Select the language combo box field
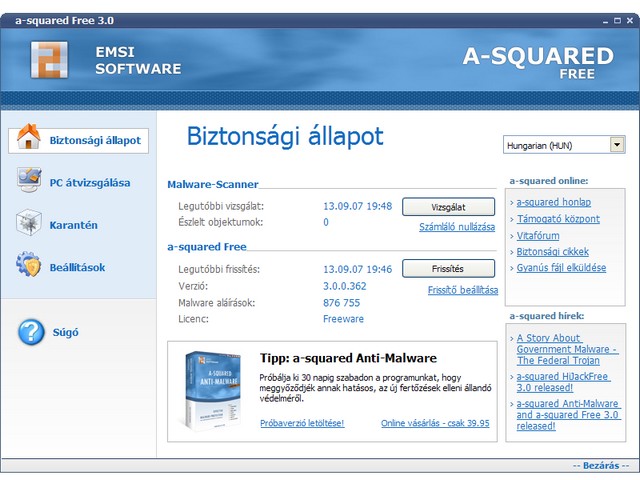Image resolution: width=640 pixels, height=480 pixels. pyautogui.click(x=564, y=145)
